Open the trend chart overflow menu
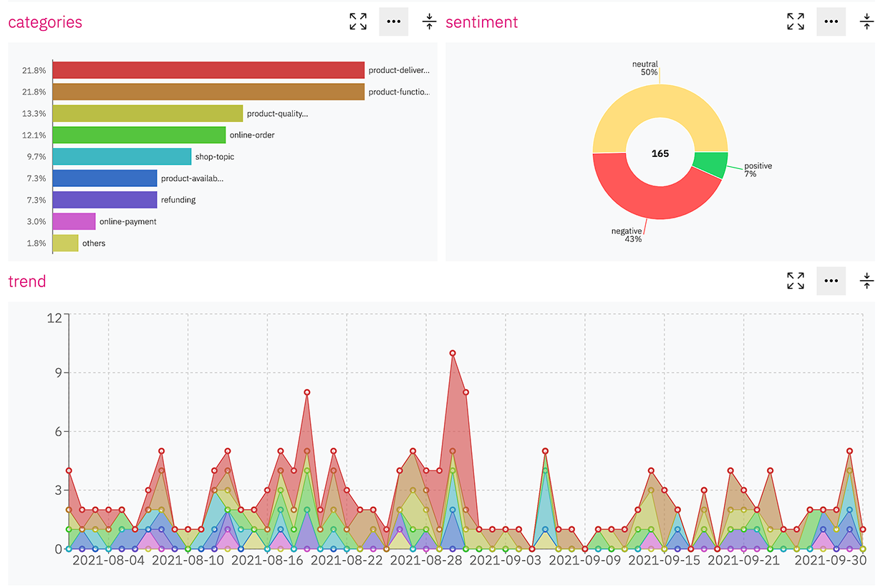 point(831,281)
